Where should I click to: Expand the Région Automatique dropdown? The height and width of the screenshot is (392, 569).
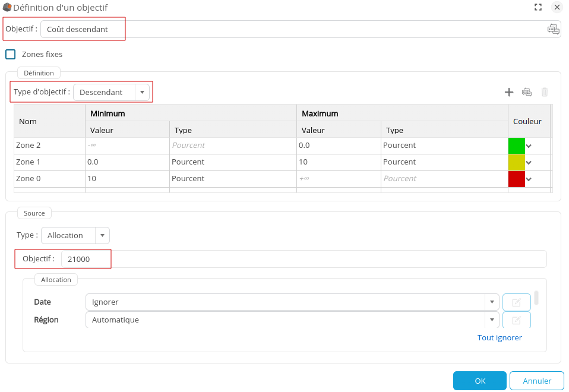tap(491, 320)
